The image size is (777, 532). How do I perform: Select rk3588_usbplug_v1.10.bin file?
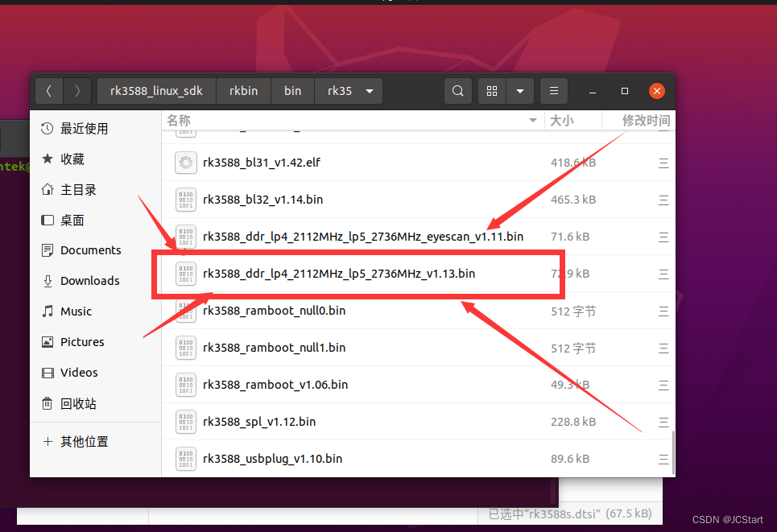(x=418, y=459)
